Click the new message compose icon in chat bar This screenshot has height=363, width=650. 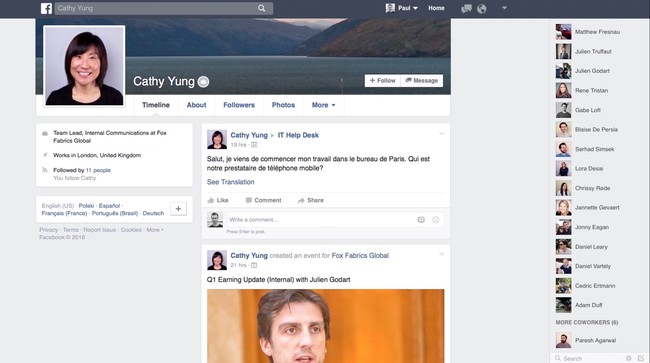click(x=641, y=358)
